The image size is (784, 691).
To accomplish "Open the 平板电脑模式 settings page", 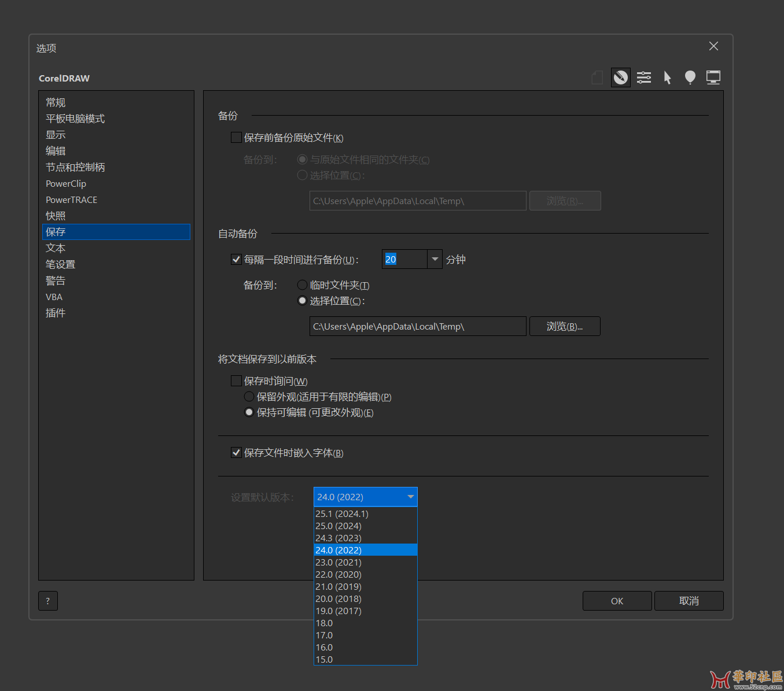I will click(x=116, y=119).
